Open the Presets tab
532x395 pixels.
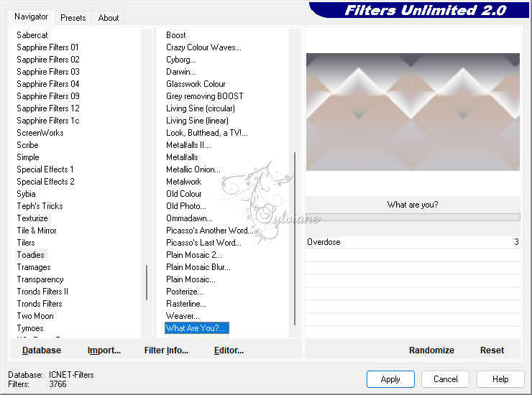[x=73, y=18]
